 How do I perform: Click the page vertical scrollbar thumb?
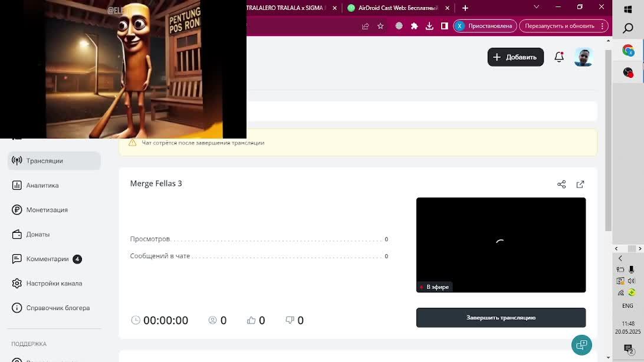(608, 140)
